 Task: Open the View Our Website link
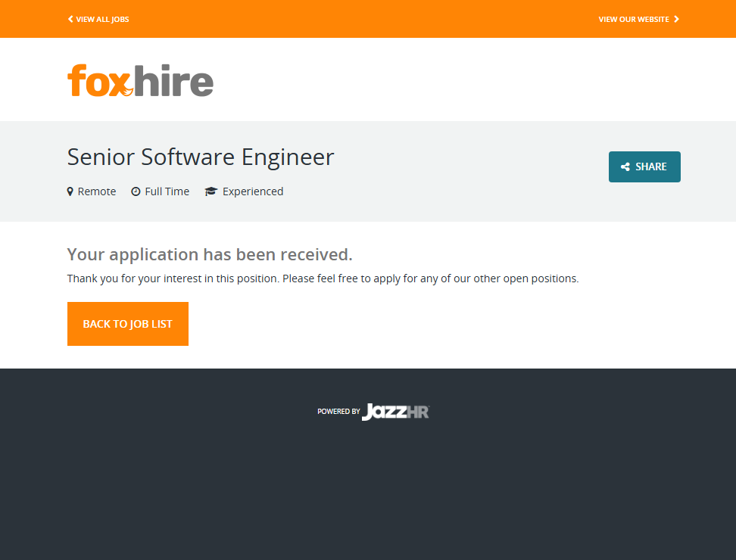pos(634,19)
